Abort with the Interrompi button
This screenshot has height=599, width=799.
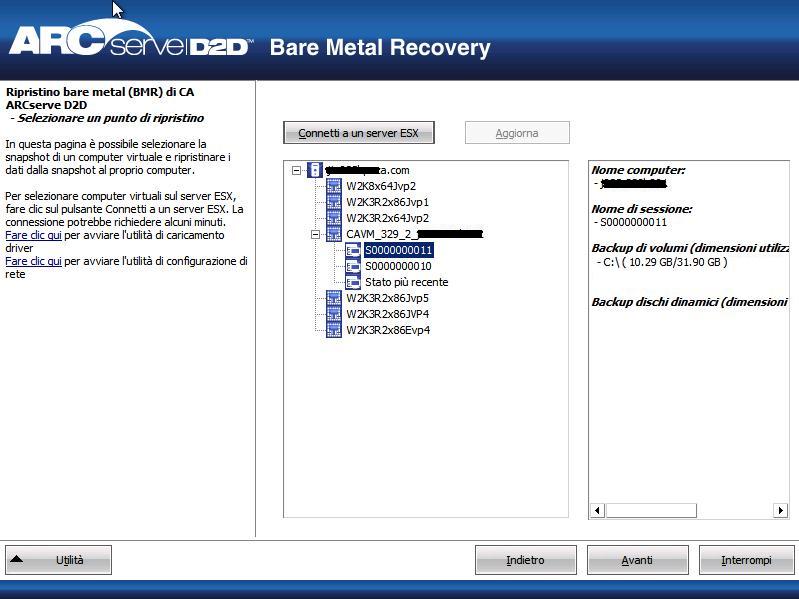click(746, 560)
